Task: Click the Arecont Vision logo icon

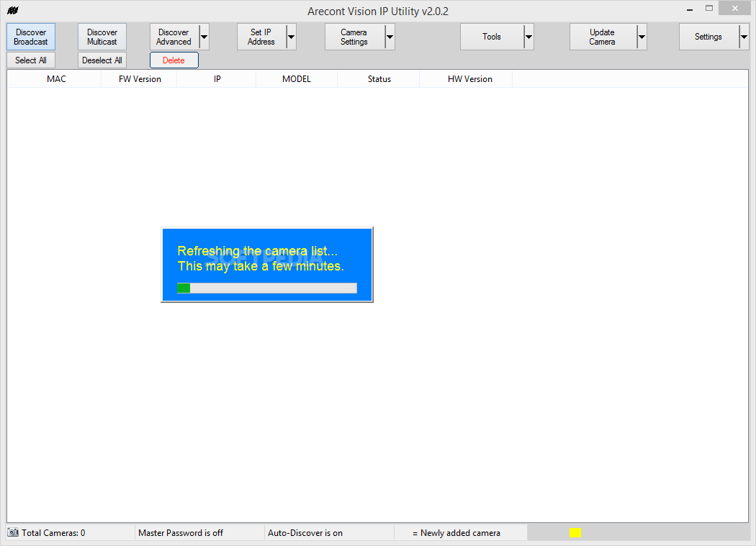Action: coord(13,11)
